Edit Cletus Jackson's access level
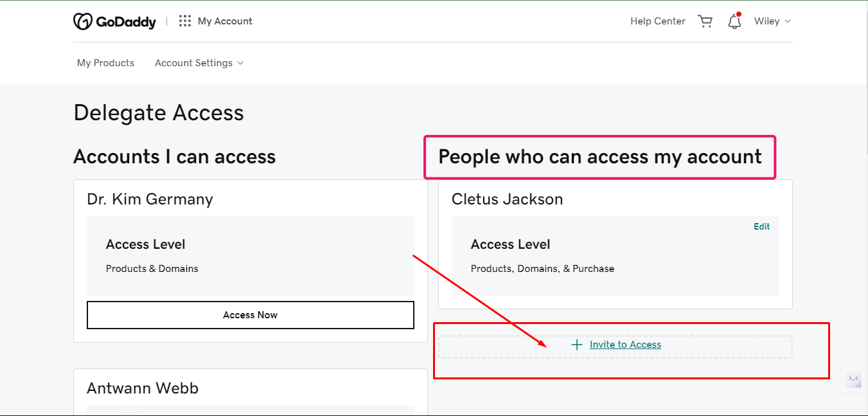The image size is (868, 416). pos(761,226)
